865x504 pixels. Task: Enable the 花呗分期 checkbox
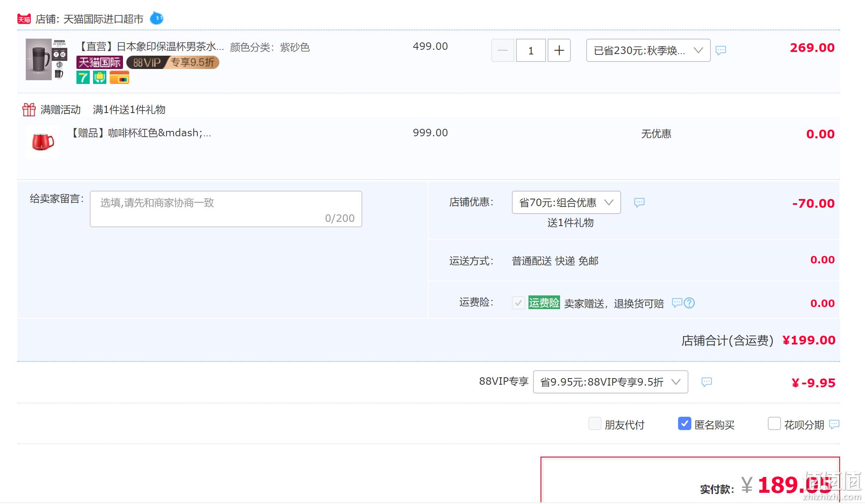(x=774, y=424)
